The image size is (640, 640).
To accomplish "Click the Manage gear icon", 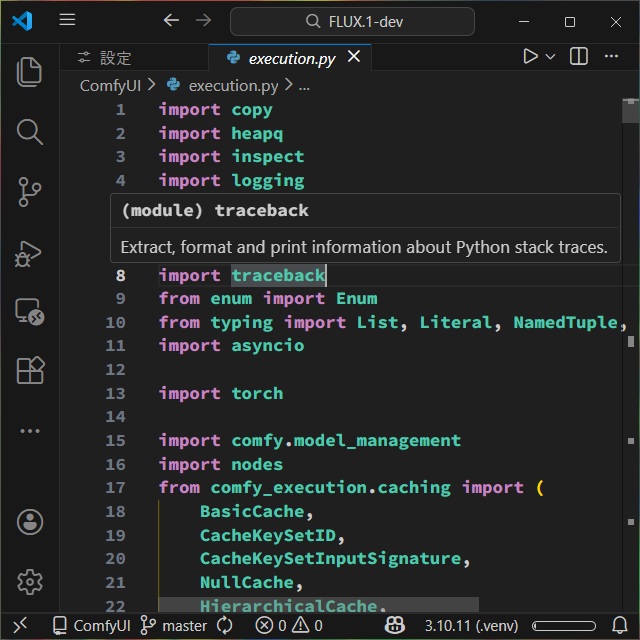I will [29, 581].
